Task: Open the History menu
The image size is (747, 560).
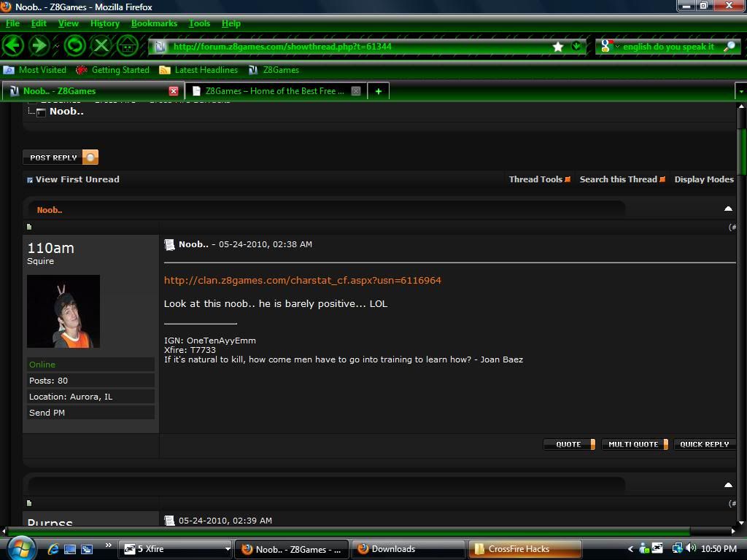Action: [104, 23]
